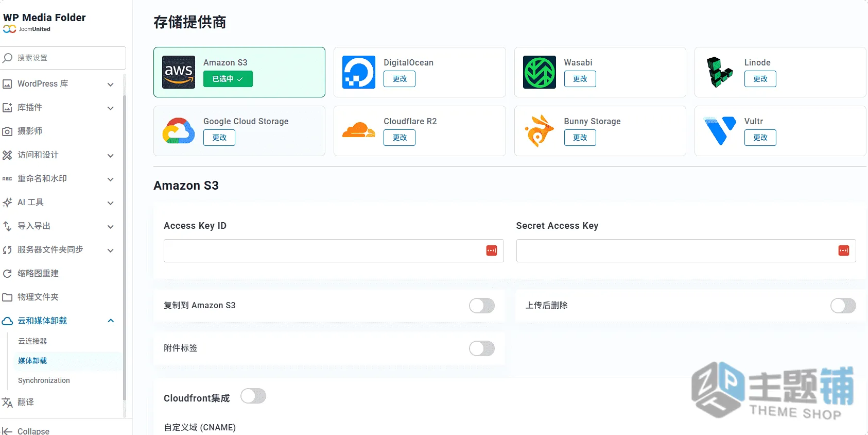Image resolution: width=868 pixels, height=435 pixels.
Task: Click the JoomUnited logo
Action: [x=27, y=29]
